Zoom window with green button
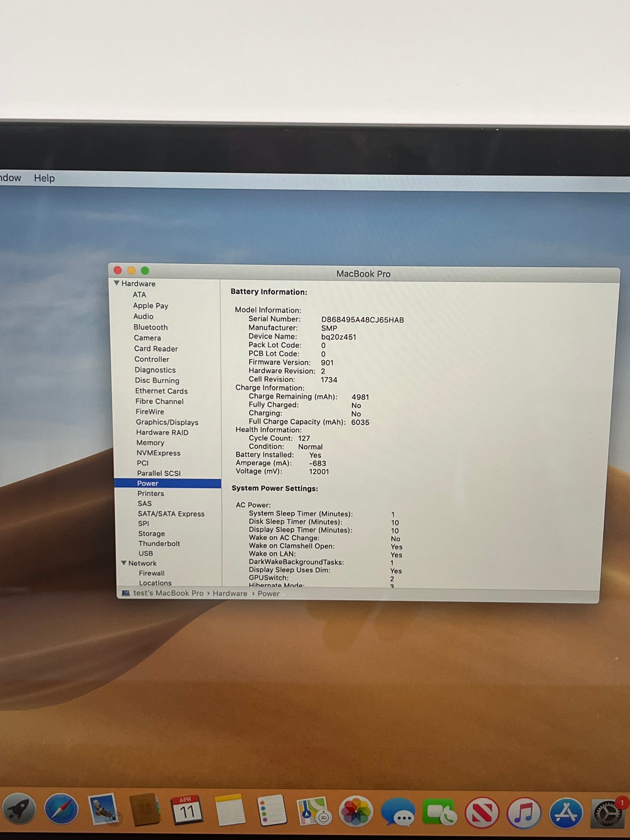The height and width of the screenshot is (840, 630). 145,271
